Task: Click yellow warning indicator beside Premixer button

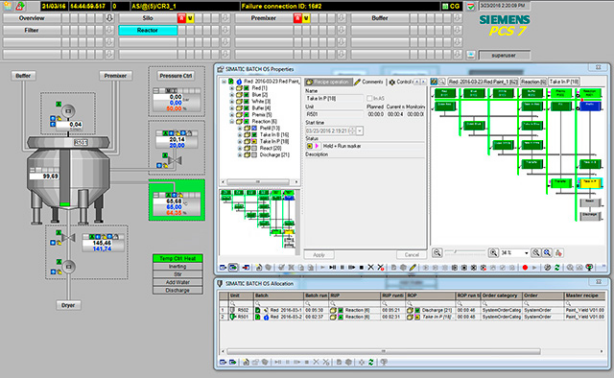Action: pyautogui.click(x=306, y=18)
